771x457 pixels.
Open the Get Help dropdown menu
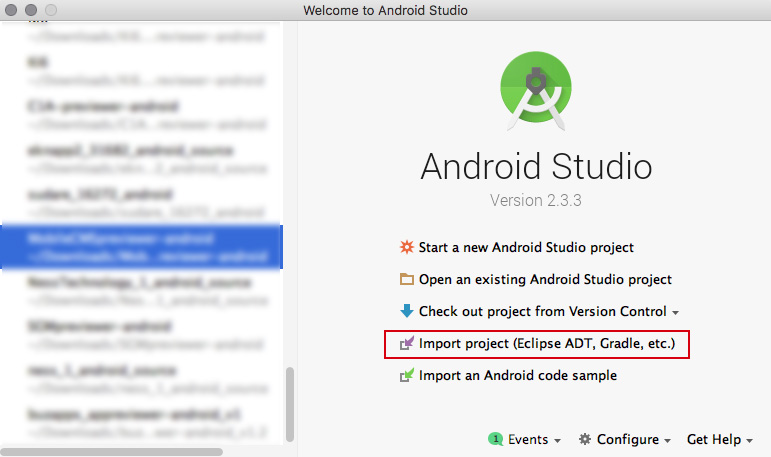[x=720, y=439]
